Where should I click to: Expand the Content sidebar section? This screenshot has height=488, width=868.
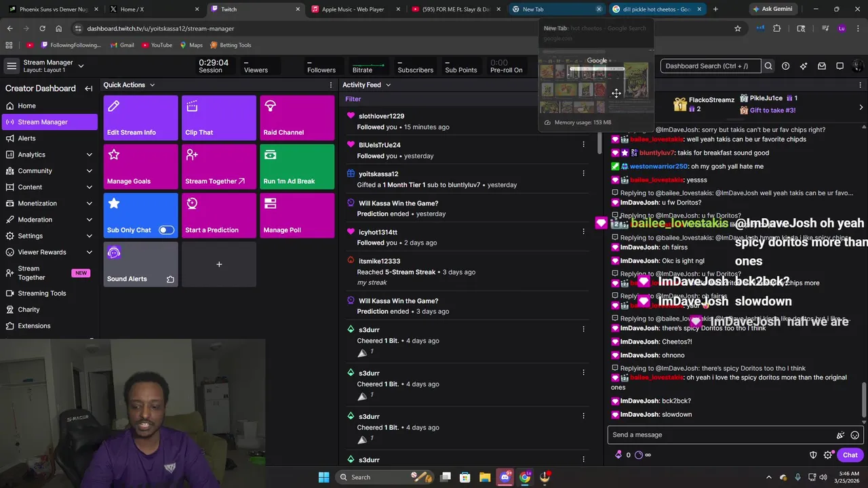[x=90, y=187]
